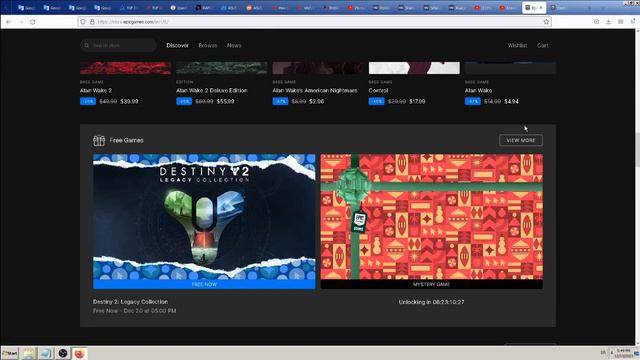Image resolution: width=640 pixels, height=360 pixels.
Task: Click inside the Search store field
Action: coord(118,45)
